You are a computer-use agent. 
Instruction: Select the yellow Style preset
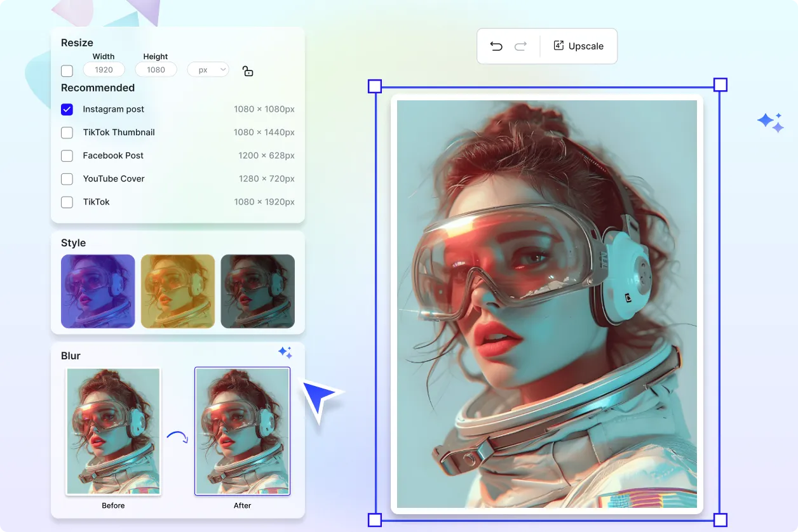[178, 291]
